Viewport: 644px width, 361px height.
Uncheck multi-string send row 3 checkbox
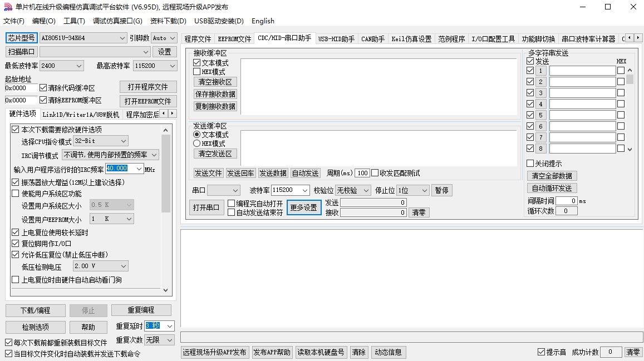click(x=530, y=93)
